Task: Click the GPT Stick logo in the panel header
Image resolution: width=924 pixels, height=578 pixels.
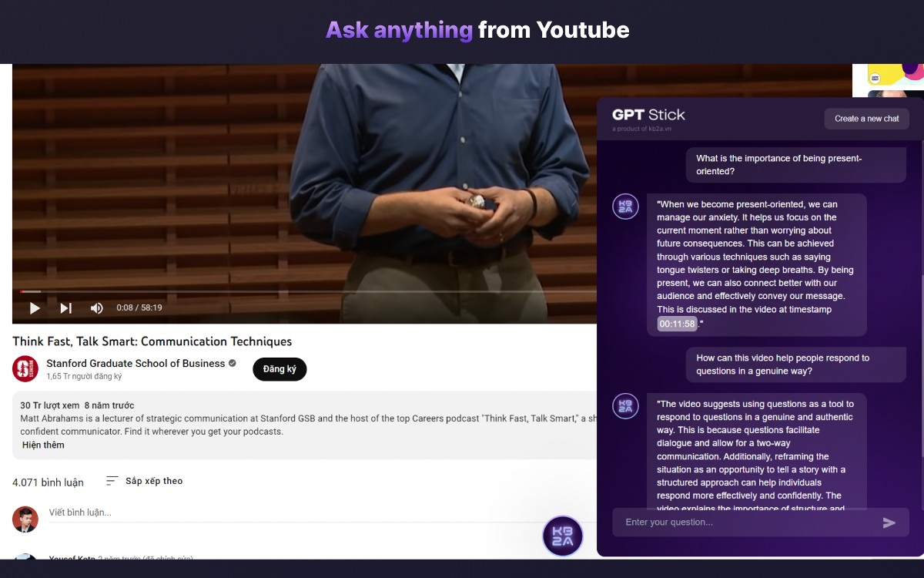Action: pyautogui.click(x=647, y=114)
